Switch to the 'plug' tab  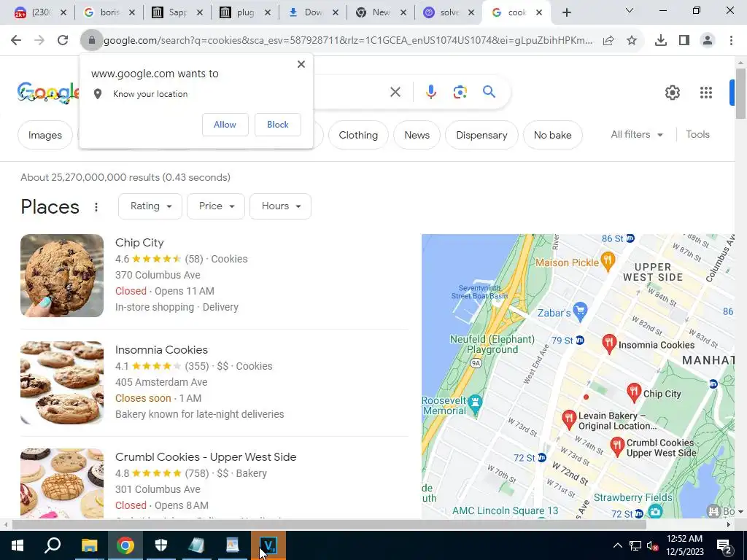[x=245, y=12]
